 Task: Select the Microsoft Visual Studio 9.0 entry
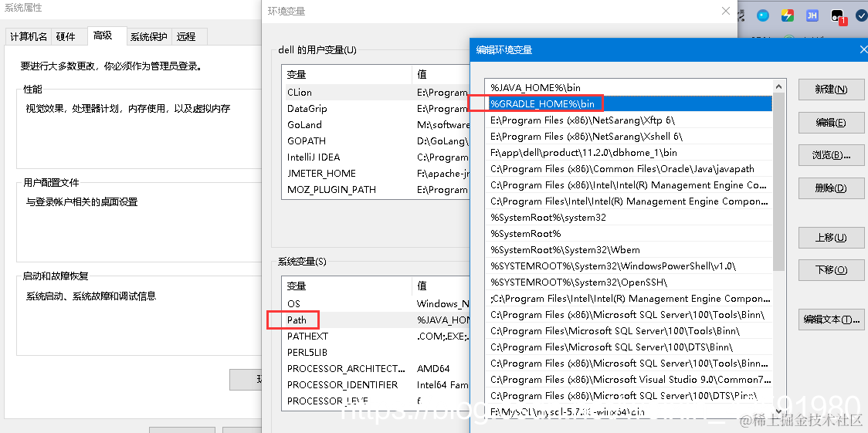tap(629, 380)
